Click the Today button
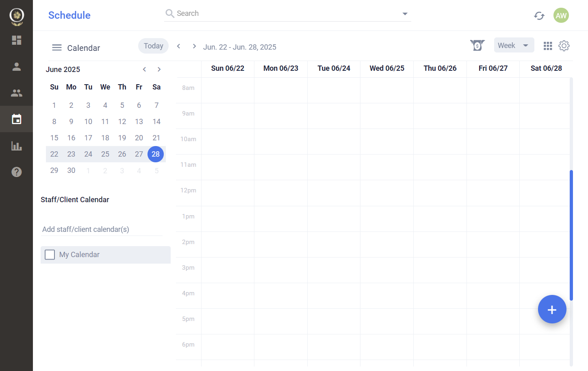588x371 pixels. tap(153, 46)
